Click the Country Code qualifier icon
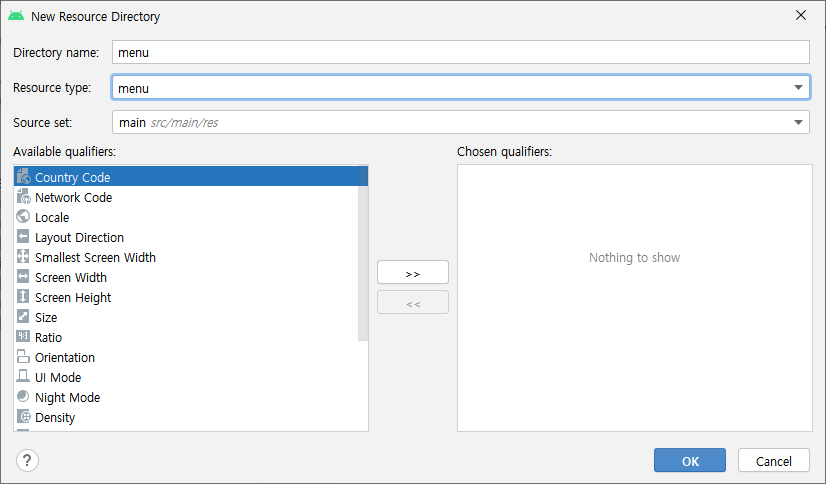Image resolution: width=826 pixels, height=484 pixels. (23, 176)
